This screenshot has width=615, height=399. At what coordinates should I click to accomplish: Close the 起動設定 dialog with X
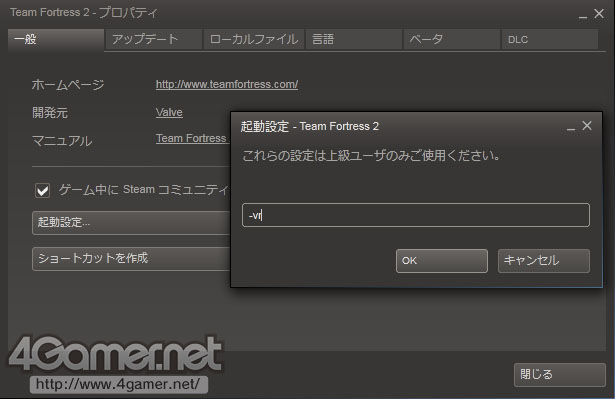tap(587, 126)
